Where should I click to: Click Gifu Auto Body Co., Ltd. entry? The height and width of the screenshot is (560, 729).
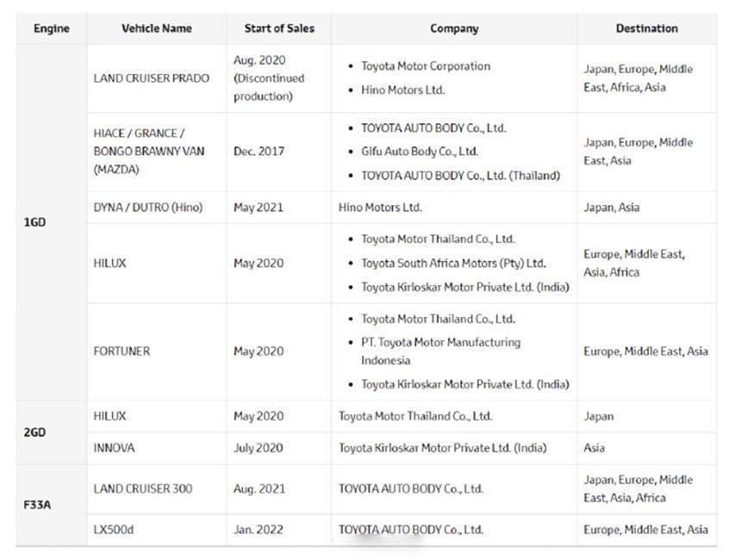420,152
